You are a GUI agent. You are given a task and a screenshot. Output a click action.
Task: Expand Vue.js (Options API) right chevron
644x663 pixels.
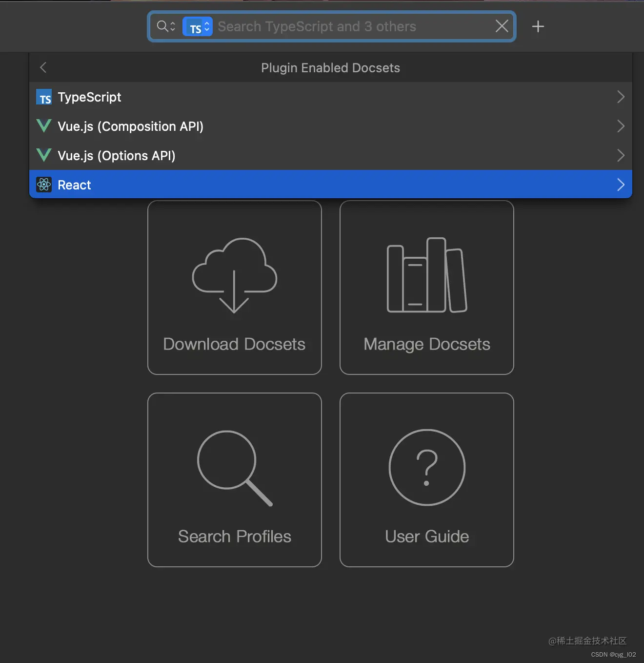pyautogui.click(x=621, y=155)
